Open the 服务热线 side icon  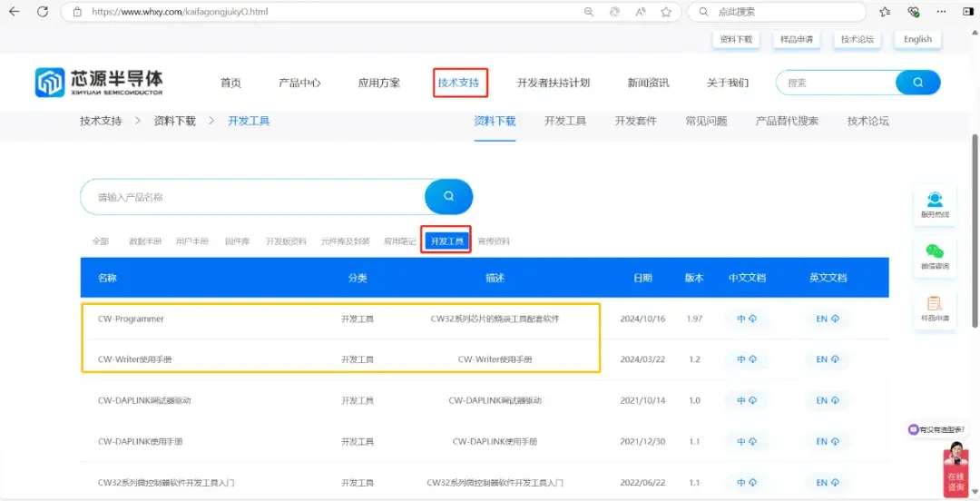tap(935, 205)
